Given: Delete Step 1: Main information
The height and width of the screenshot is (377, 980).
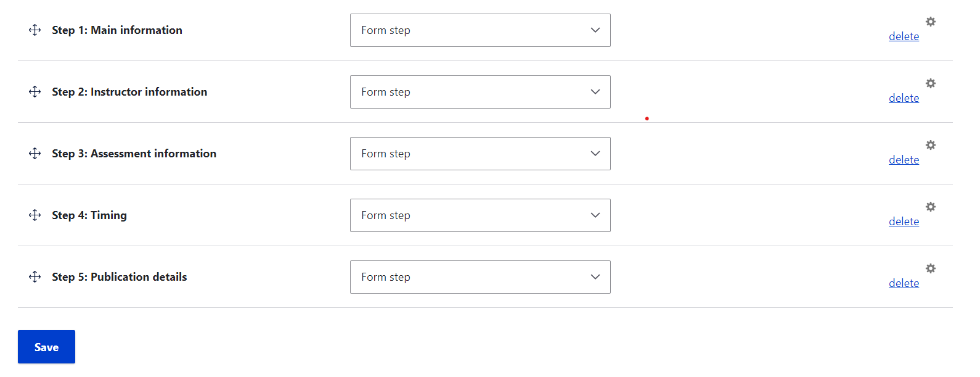Looking at the screenshot, I should point(904,36).
